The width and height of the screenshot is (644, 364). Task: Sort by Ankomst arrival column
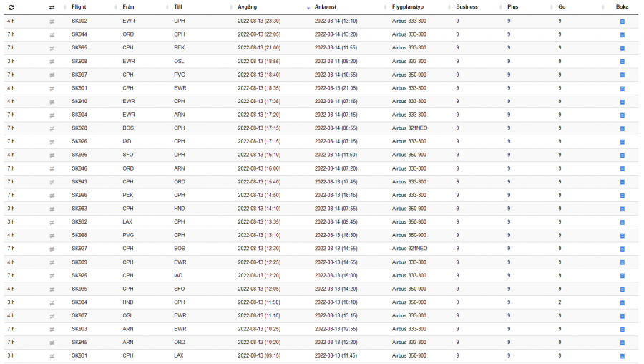point(326,7)
